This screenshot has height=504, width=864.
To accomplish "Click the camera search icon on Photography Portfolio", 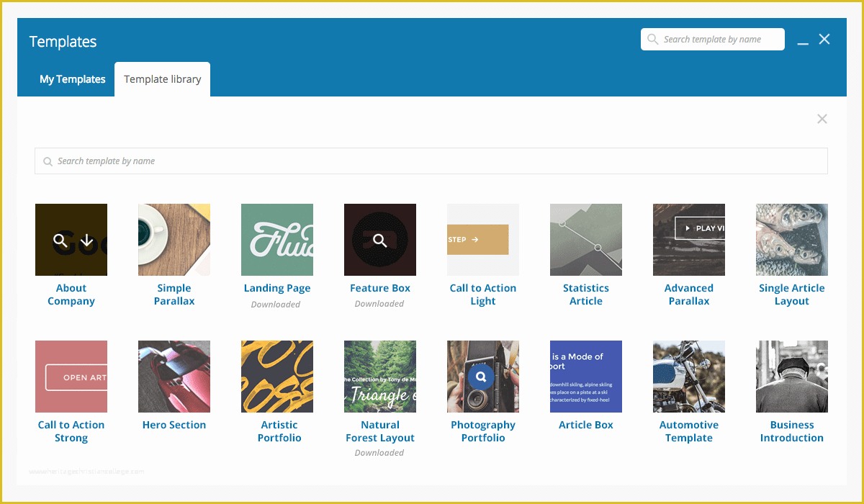I will click(x=482, y=376).
